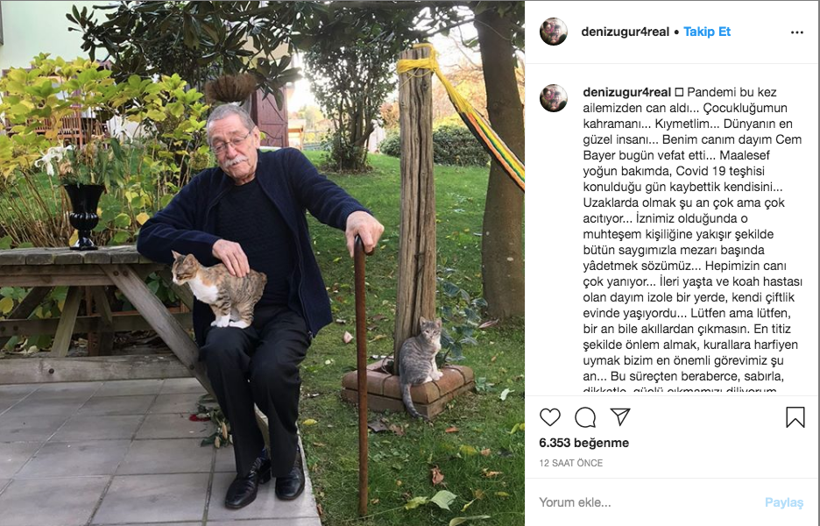
Task: Open the 12 SAAT ÖNCE timestamp link
Action: (x=571, y=463)
